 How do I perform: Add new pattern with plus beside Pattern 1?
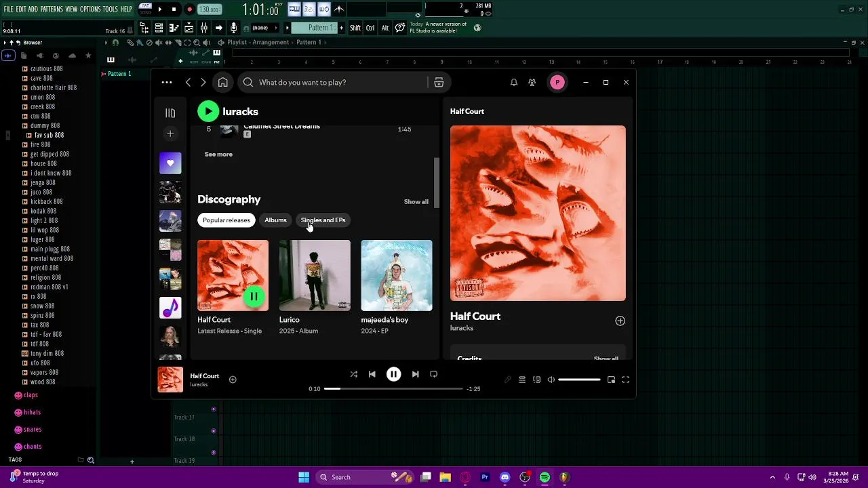(x=341, y=28)
